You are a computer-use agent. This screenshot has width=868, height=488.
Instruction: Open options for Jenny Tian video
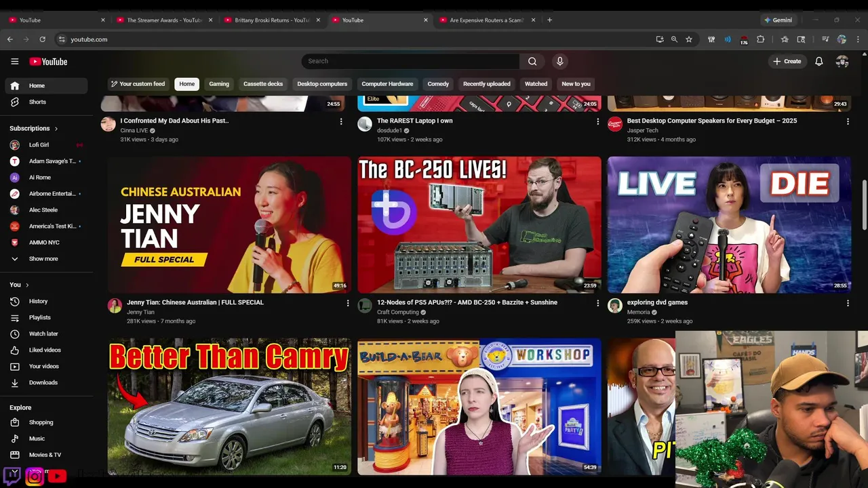coord(348,303)
